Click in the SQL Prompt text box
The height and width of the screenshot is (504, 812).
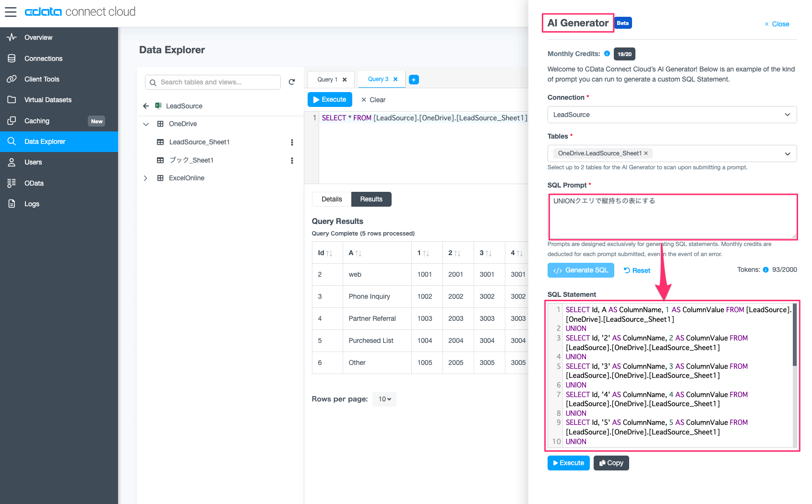673,217
